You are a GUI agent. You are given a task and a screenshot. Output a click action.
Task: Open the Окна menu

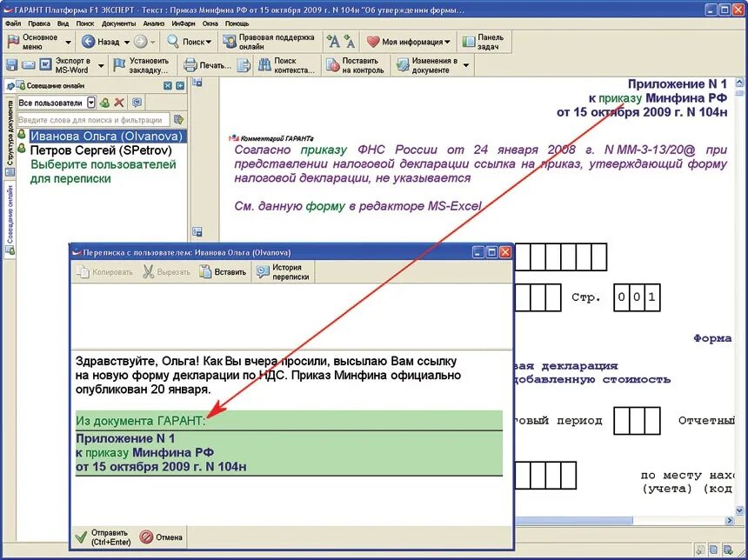click(x=210, y=23)
